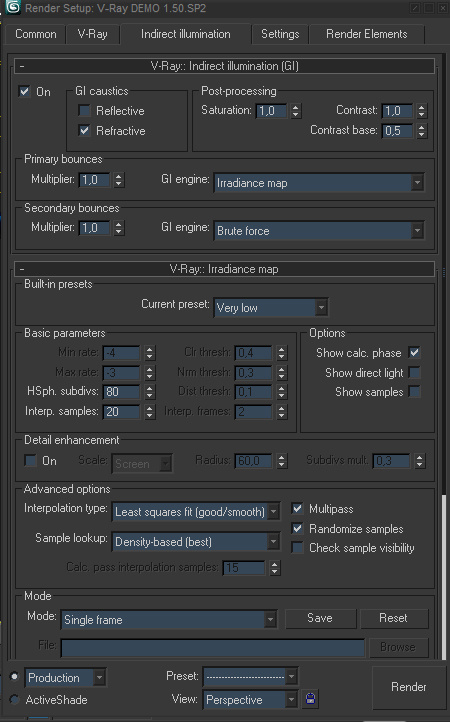Click the Saturation value field
Image resolution: width=450 pixels, height=722 pixels.
271,111
